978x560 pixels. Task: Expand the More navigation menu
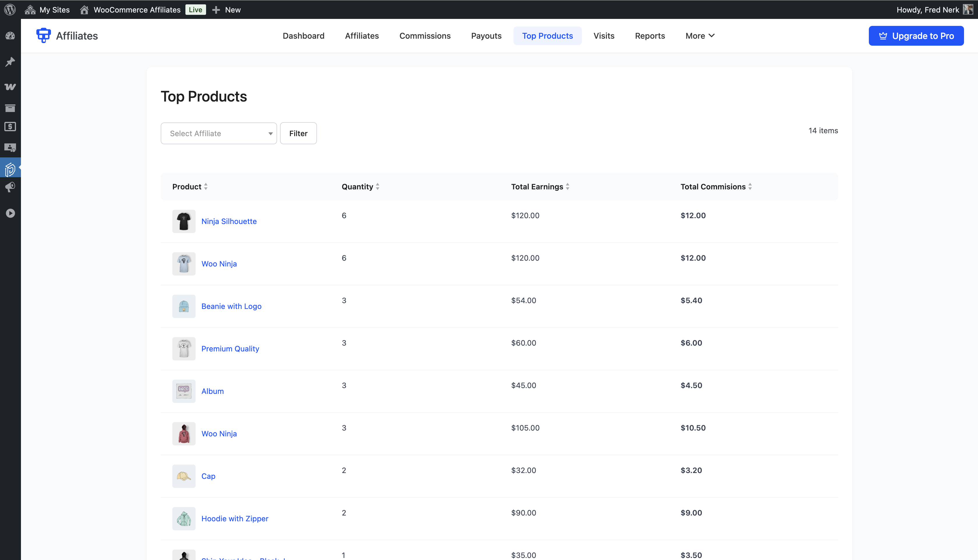pos(699,35)
